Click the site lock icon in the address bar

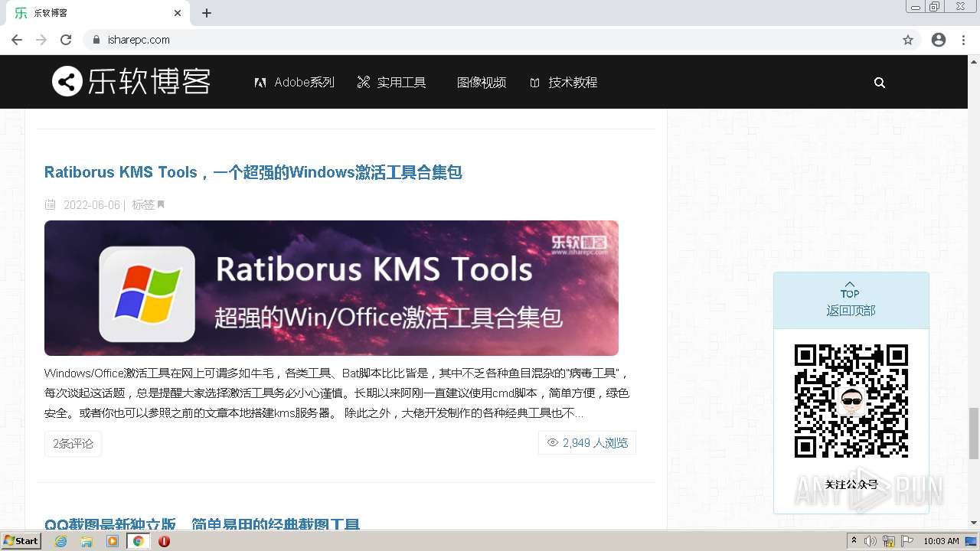tap(96, 40)
